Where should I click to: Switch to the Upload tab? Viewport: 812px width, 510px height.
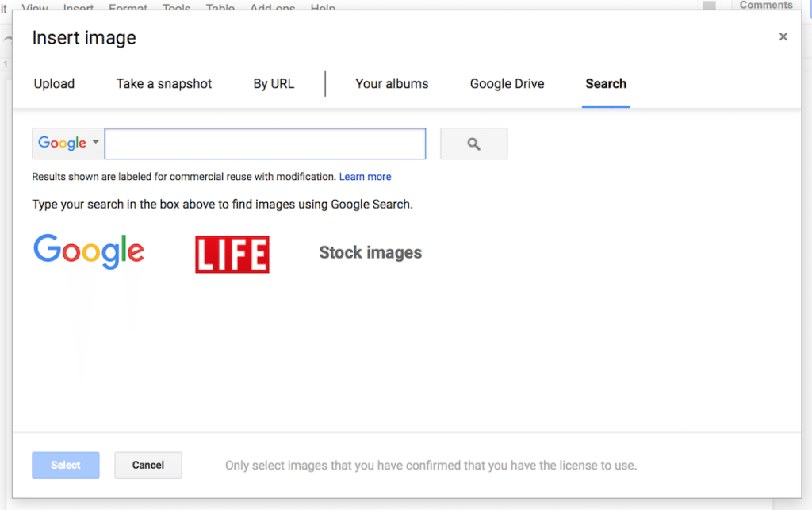[x=53, y=83]
